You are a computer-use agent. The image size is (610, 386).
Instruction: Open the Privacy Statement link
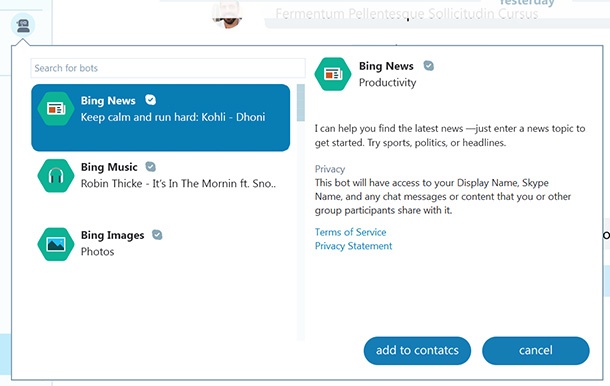click(x=353, y=246)
